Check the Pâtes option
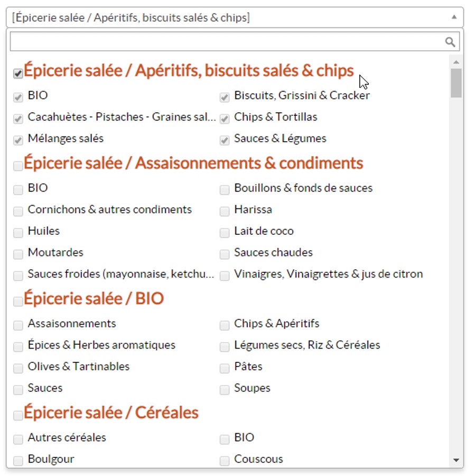Viewport: 474px width, 476px height. 225,368
